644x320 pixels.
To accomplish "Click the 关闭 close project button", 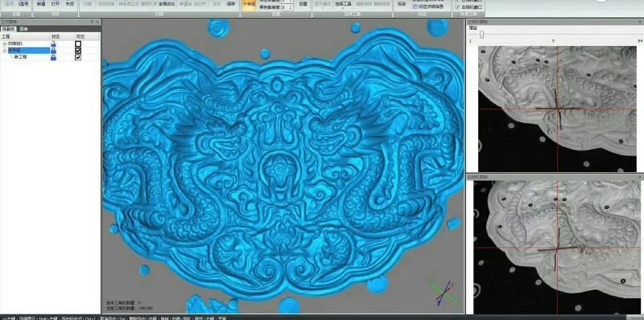I will [x=69, y=4].
